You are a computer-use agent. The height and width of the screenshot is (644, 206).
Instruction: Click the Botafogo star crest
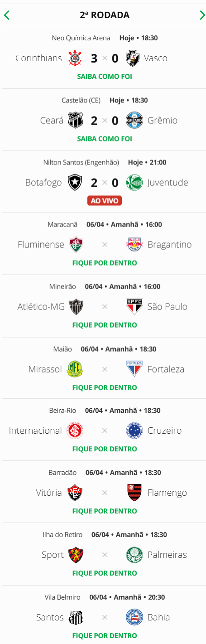[x=75, y=183]
